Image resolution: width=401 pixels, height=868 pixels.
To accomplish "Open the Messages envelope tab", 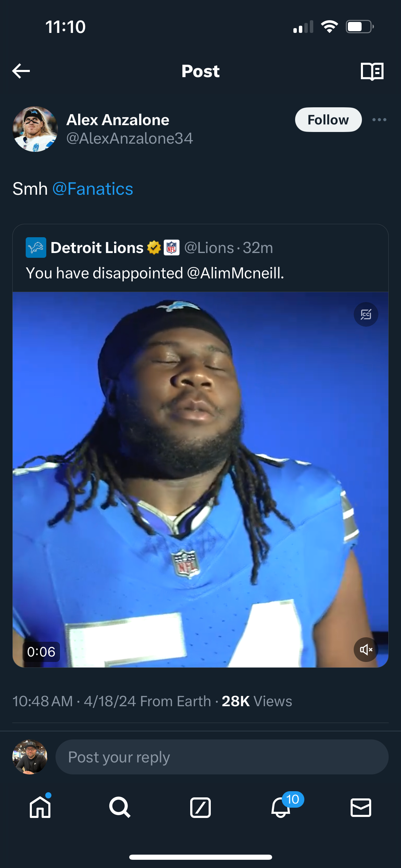I will (361, 807).
